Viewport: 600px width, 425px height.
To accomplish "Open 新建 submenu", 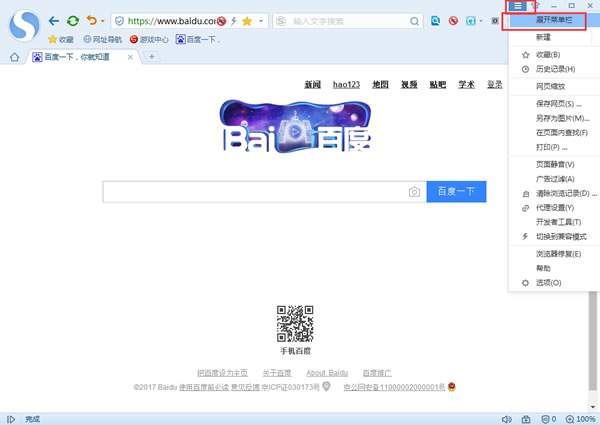I will pyautogui.click(x=554, y=37).
